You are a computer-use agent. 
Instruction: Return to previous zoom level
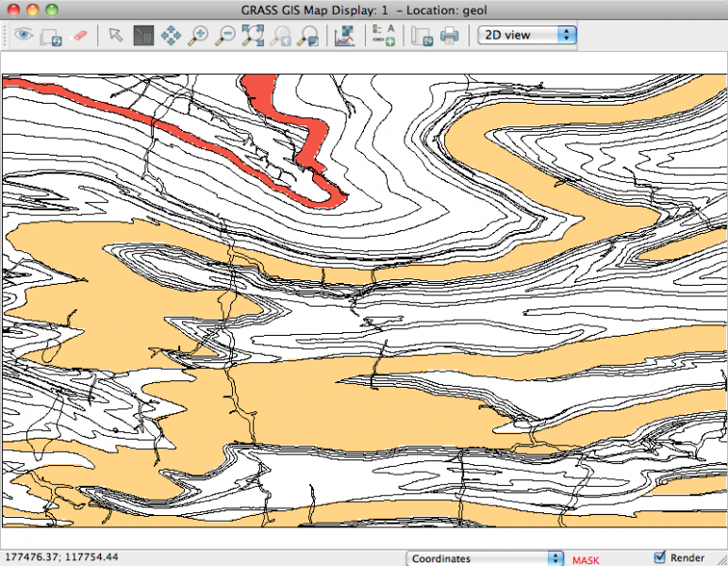(x=280, y=36)
